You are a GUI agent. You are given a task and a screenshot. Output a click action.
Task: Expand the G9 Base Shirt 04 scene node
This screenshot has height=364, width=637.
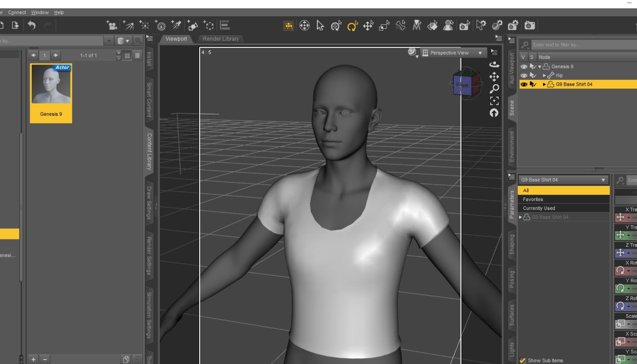pyautogui.click(x=544, y=84)
